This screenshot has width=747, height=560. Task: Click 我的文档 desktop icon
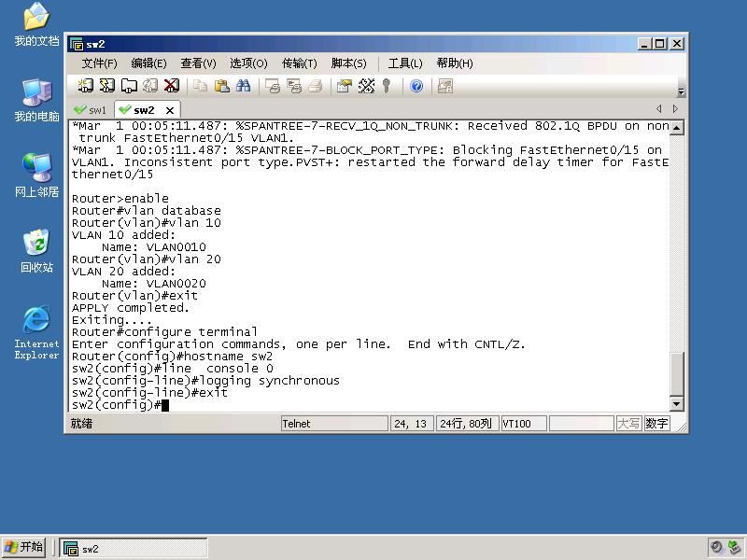36,25
